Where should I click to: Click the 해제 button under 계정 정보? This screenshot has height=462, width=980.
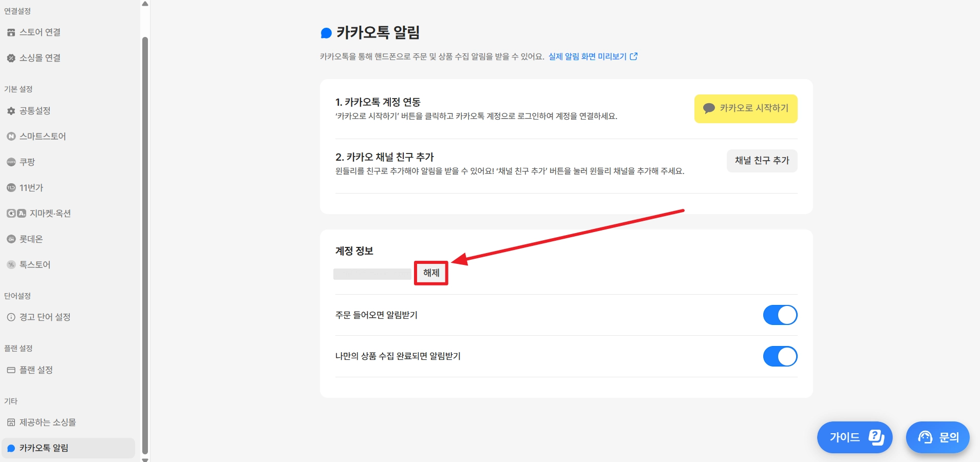tap(431, 273)
